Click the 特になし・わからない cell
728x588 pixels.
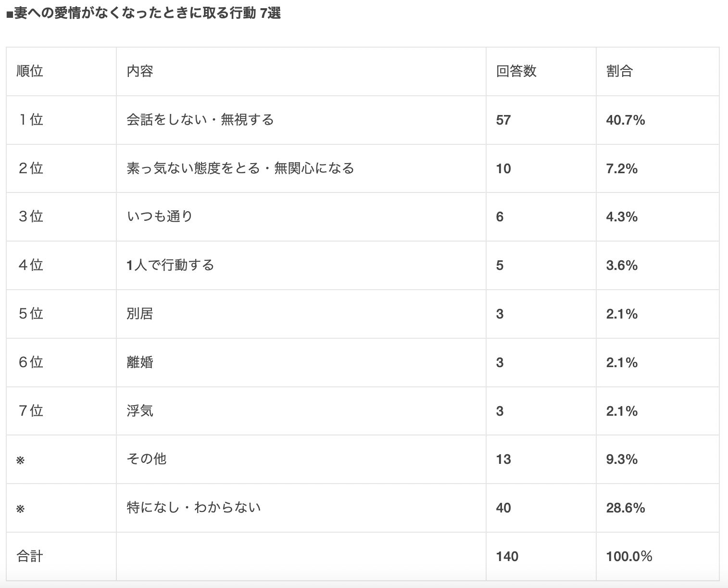194,508
